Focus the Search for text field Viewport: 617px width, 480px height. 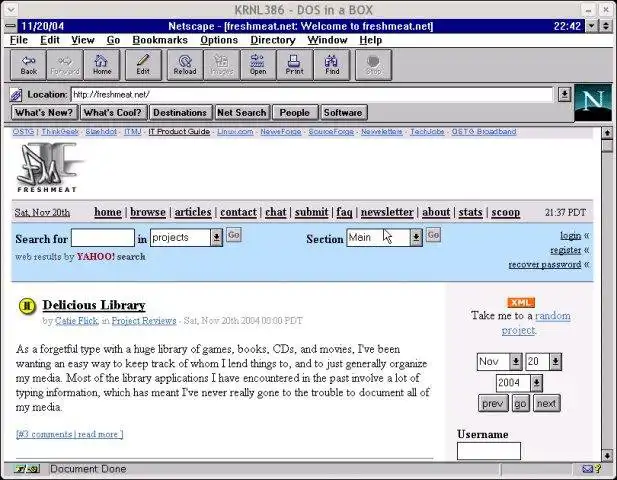pos(103,237)
